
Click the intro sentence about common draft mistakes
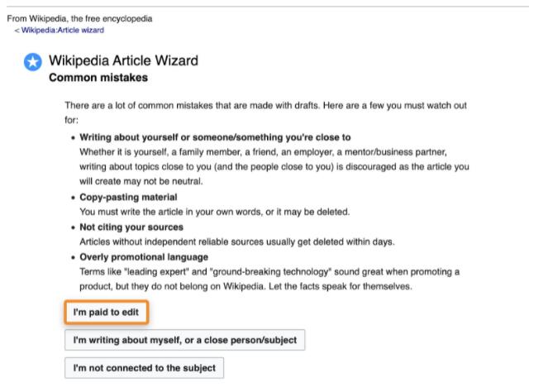click(265, 112)
